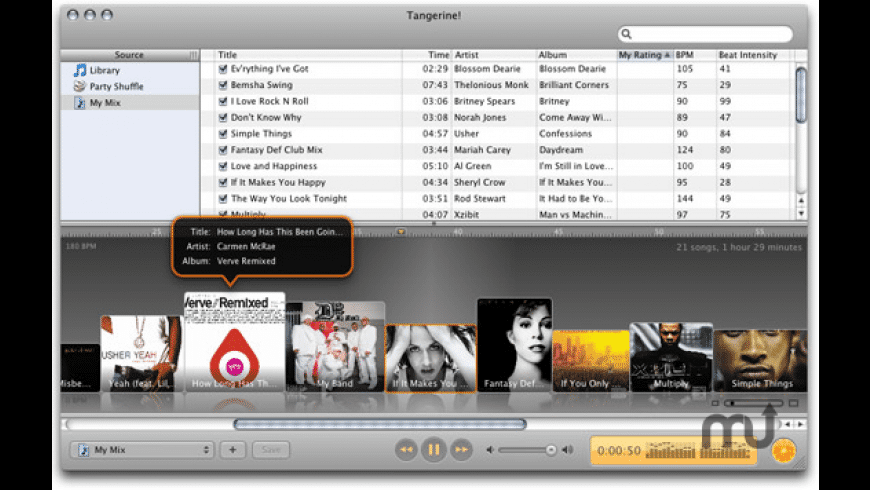Sort by Beat Intensity column
Screen dimensions: 870x490
click(x=755, y=55)
